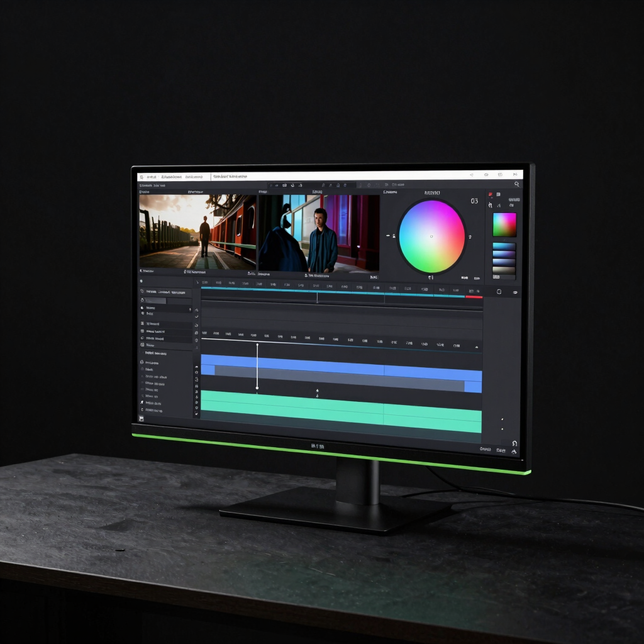Click the red segment ending the upper timeline bar
Screen dimensions: 644x644
click(x=474, y=297)
